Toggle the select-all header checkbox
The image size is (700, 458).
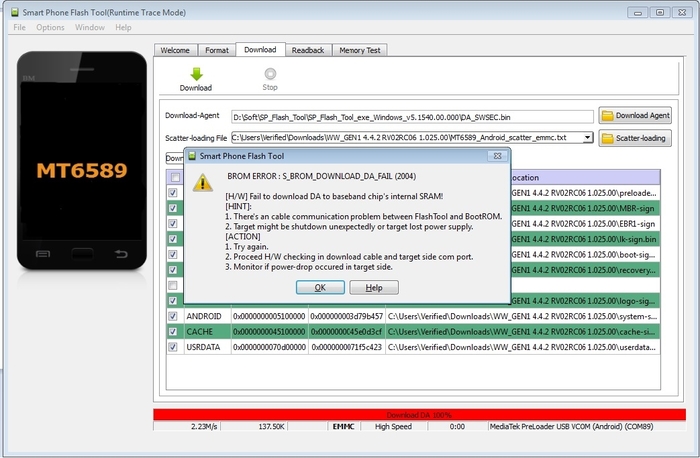pos(173,177)
